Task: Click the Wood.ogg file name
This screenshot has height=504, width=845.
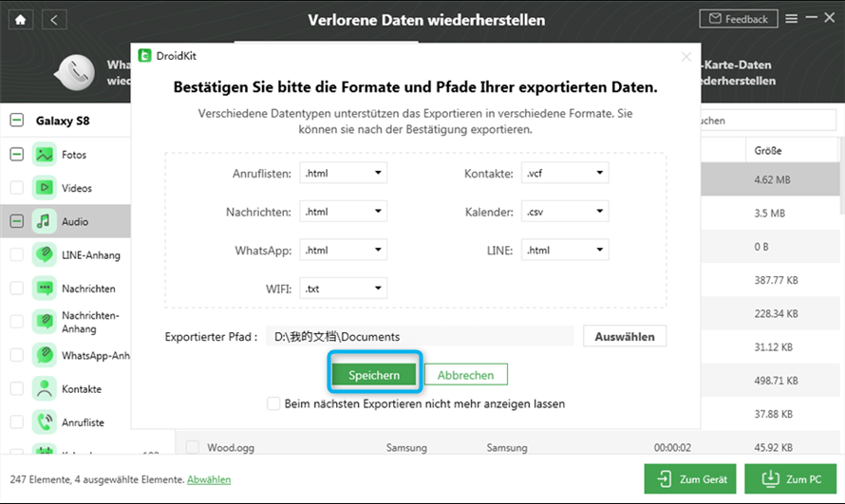Action: pyautogui.click(x=231, y=447)
